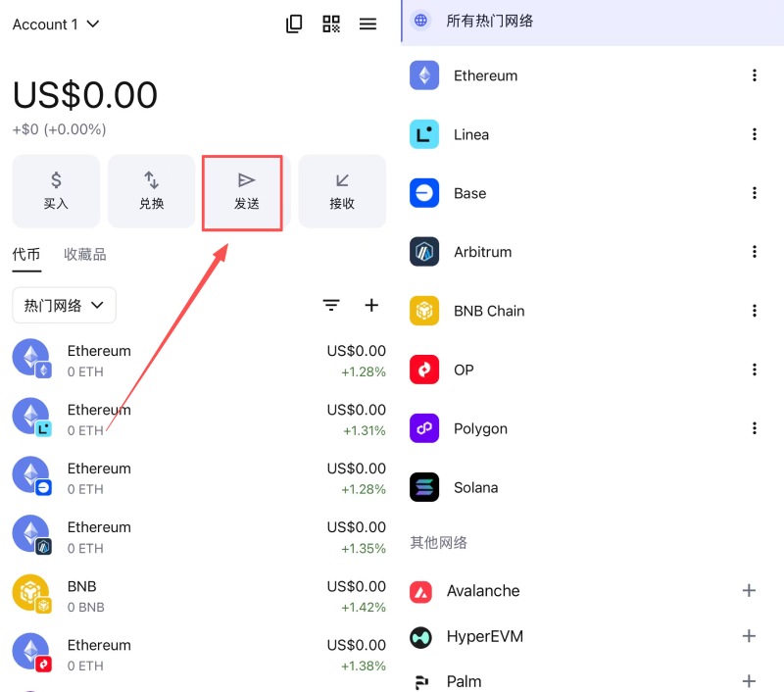Open more options for Linea network
This screenshot has width=784, height=692.
pos(755,134)
